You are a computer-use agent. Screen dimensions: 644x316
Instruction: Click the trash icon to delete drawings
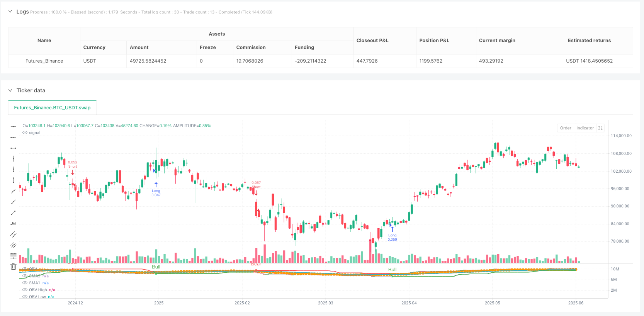(13, 267)
